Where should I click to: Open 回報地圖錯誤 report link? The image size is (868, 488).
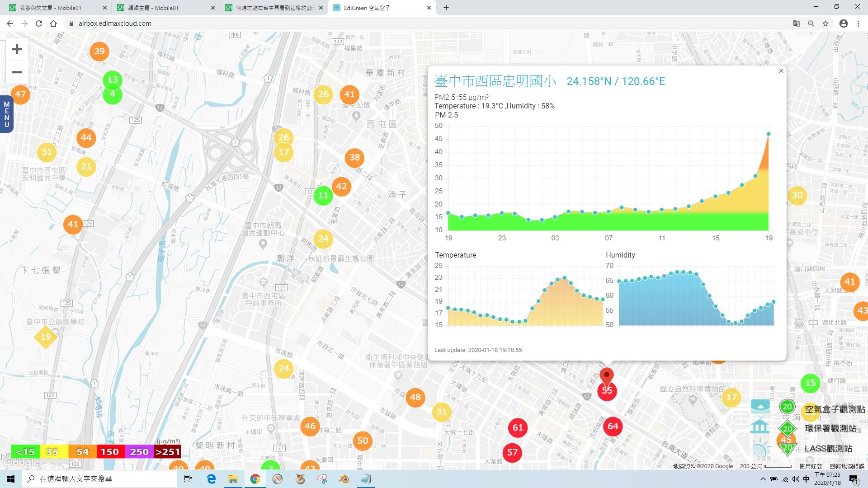pyautogui.click(x=847, y=466)
